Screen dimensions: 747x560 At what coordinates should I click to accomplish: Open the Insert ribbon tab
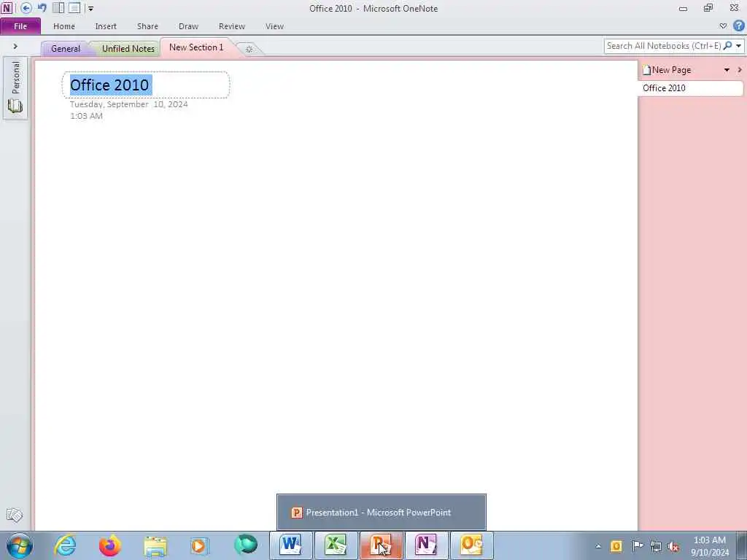point(106,26)
